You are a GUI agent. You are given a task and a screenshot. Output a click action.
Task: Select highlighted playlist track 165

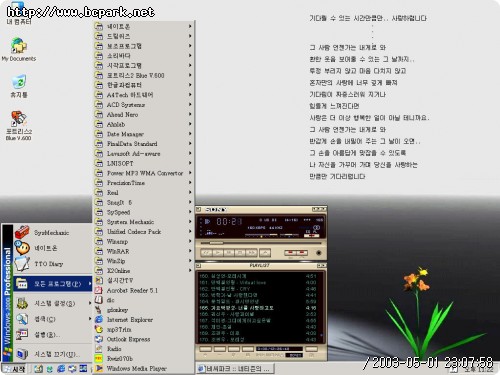click(258, 308)
